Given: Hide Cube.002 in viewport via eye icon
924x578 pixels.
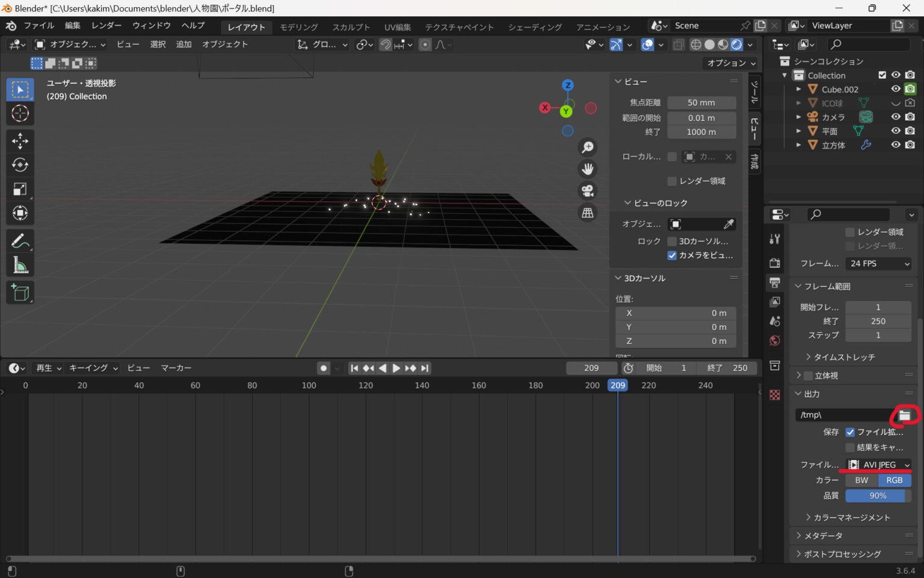Looking at the screenshot, I should [896, 89].
